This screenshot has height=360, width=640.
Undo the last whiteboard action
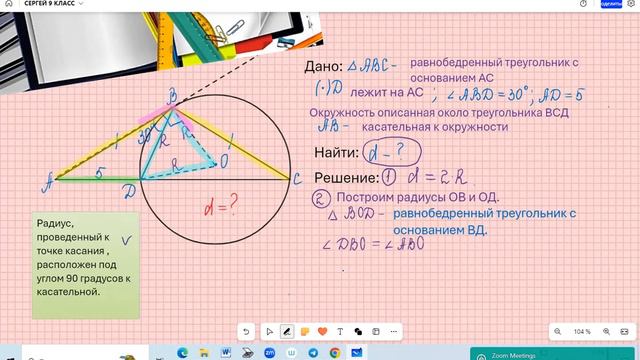pyautogui.click(x=246, y=331)
